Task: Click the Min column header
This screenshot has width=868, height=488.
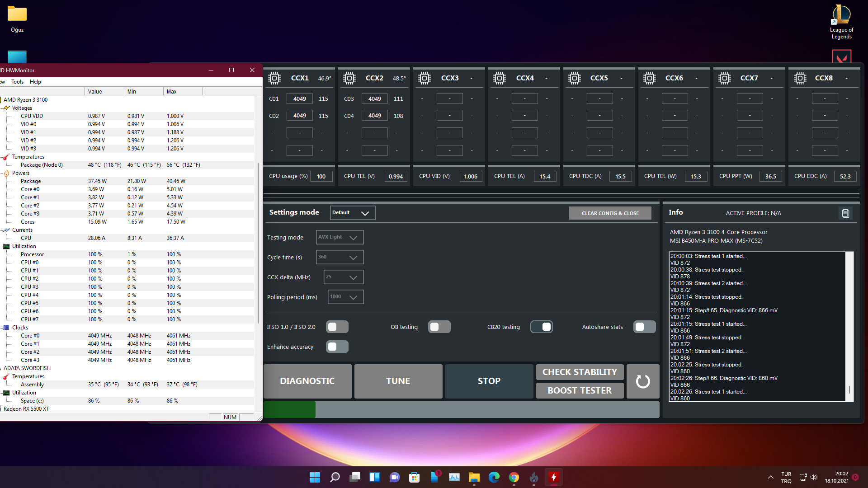Action: 144,91
